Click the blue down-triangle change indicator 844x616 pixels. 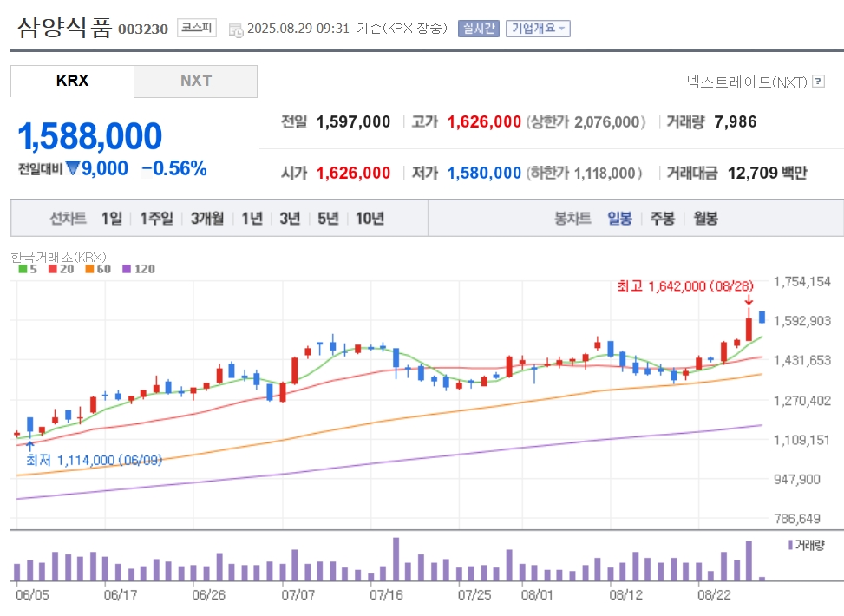tap(72, 168)
